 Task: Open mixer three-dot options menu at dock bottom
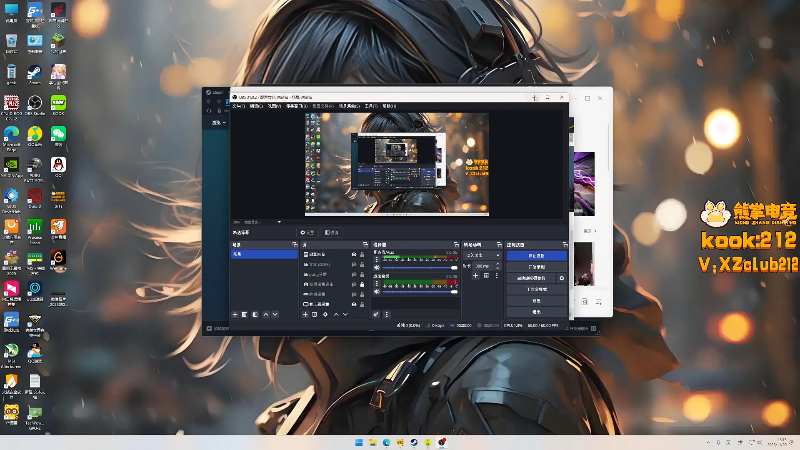[386, 315]
